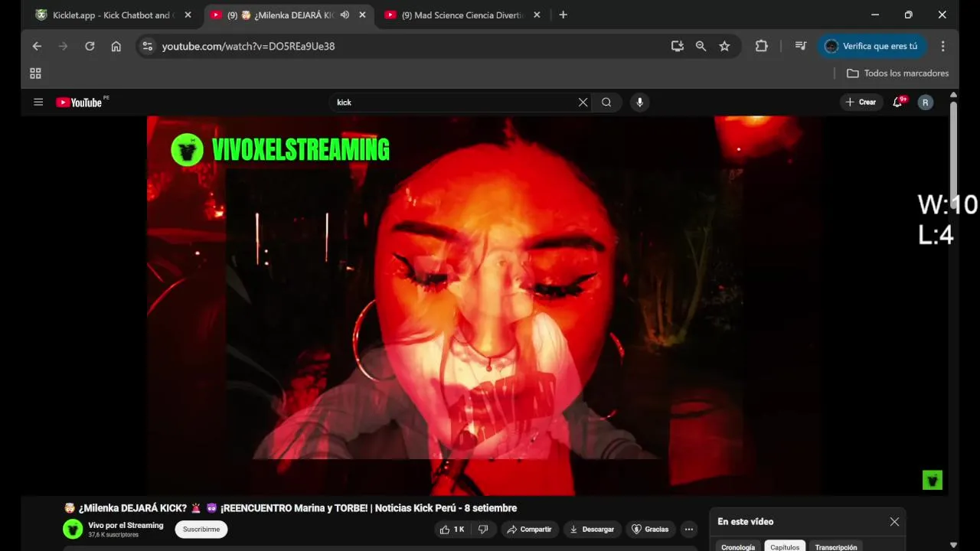Open the media controls icon
The width and height of the screenshot is (980, 551).
tap(800, 46)
